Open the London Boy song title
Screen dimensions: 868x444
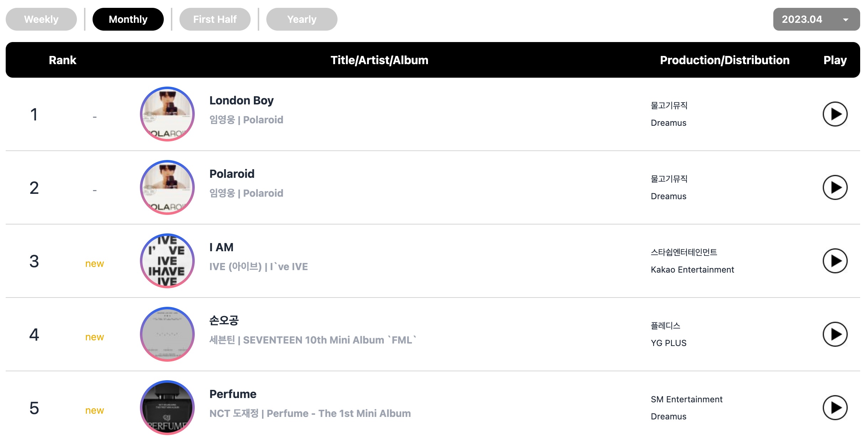(x=241, y=101)
